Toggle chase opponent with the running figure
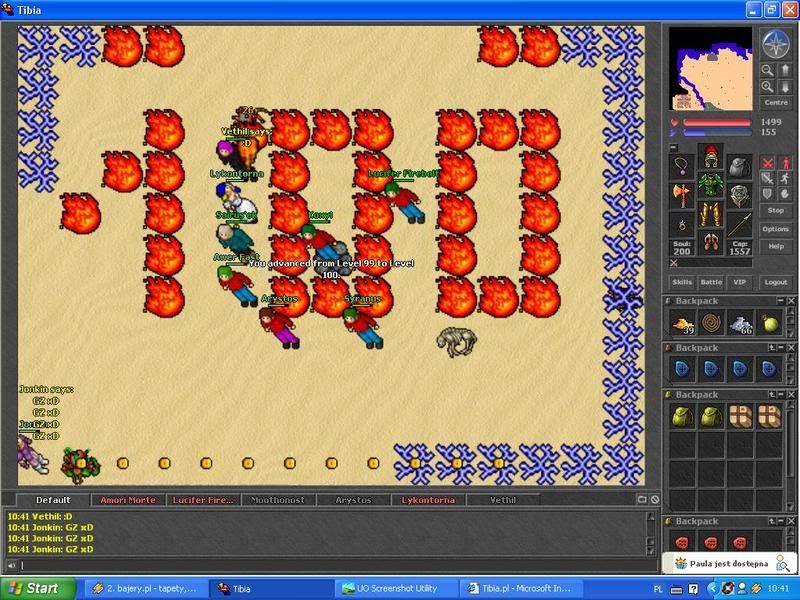The image size is (800, 600). (785, 179)
